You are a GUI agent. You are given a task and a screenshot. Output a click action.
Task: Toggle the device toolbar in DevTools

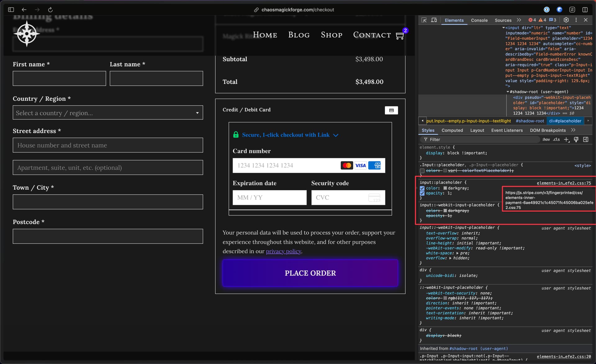pyautogui.click(x=434, y=20)
